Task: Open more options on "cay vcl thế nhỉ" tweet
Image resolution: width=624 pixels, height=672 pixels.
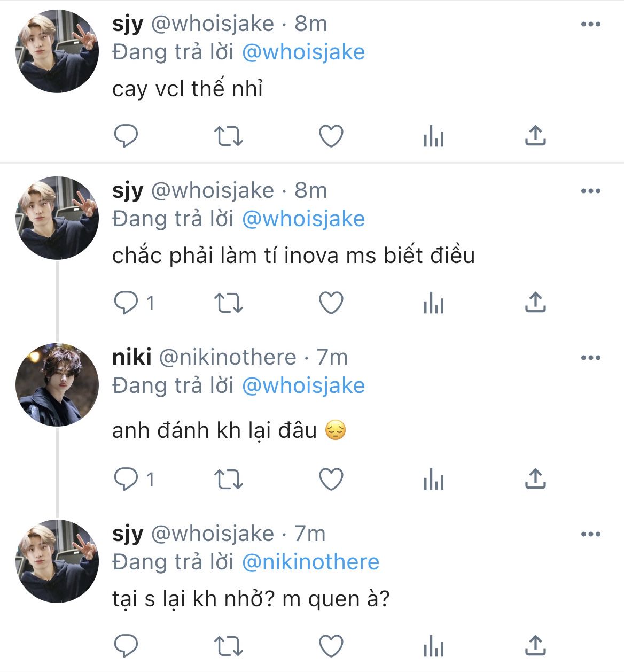Action: point(590,24)
